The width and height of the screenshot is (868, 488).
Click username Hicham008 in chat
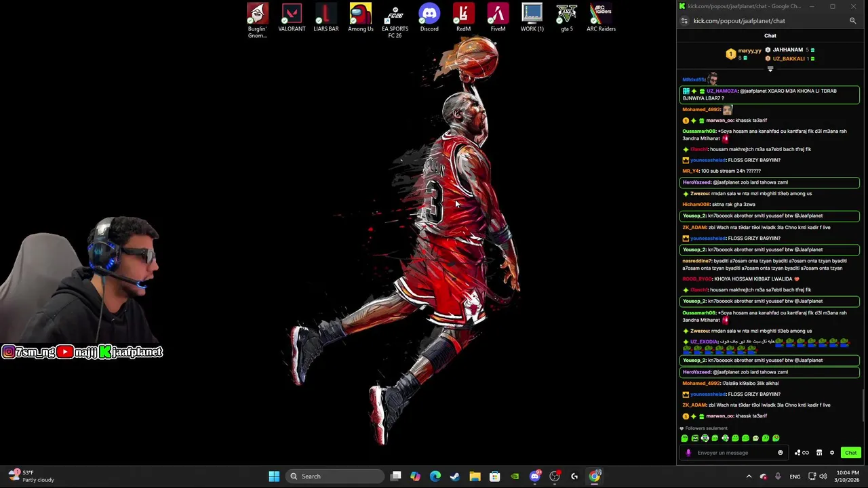click(696, 204)
